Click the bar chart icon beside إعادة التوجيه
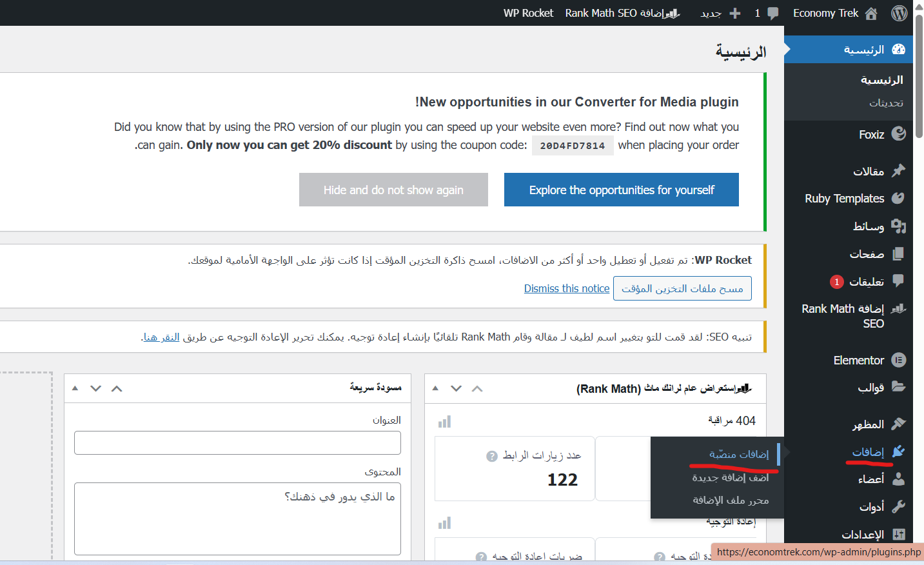924x565 pixels. 444,522
